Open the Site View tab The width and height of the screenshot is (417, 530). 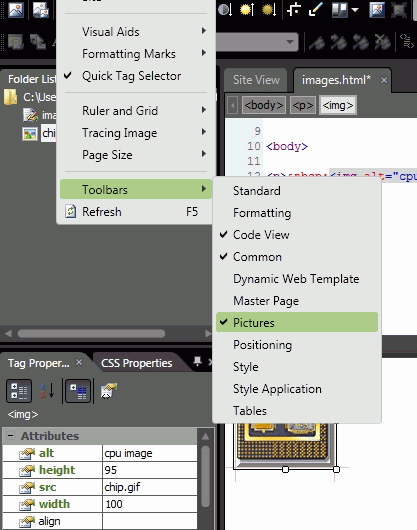point(256,80)
